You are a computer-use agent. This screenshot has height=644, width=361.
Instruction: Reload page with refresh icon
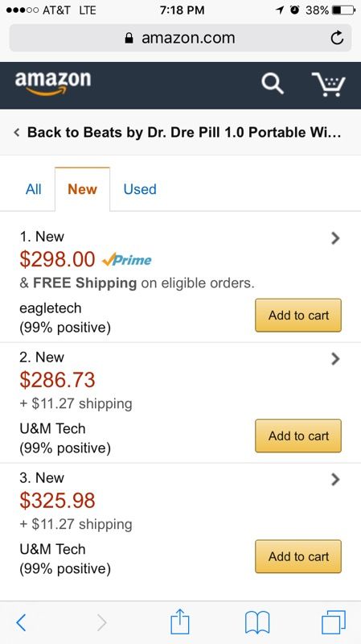point(337,38)
